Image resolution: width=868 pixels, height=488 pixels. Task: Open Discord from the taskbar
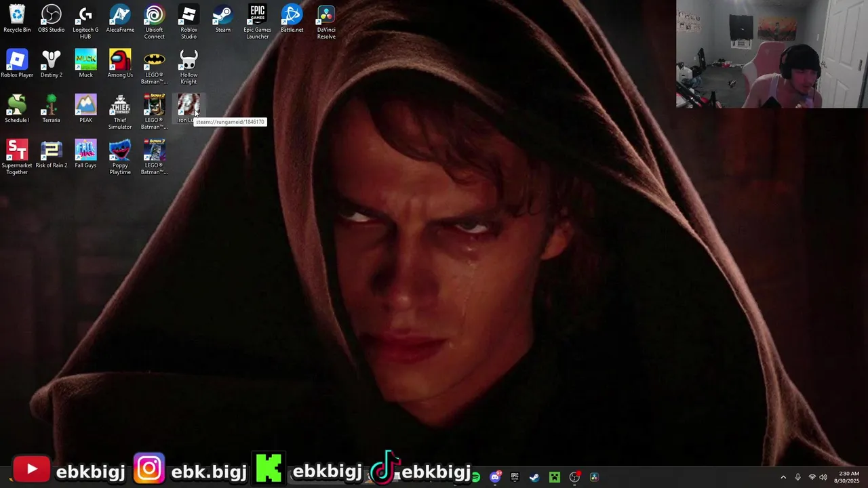(496, 477)
